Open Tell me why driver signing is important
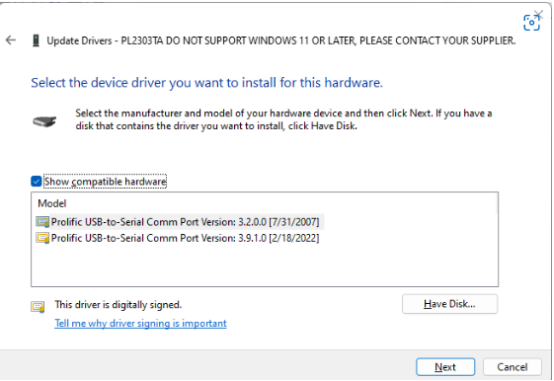This screenshot has width=554, height=381. (140, 323)
